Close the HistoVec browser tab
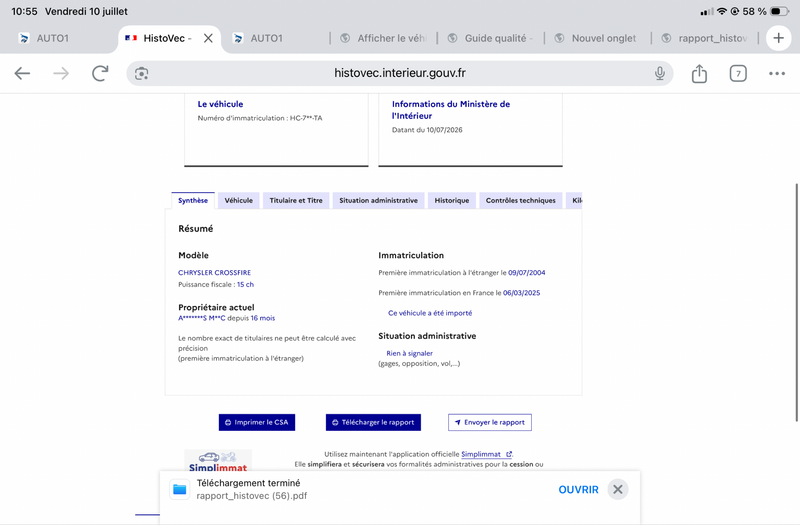This screenshot has width=800, height=525. point(208,38)
